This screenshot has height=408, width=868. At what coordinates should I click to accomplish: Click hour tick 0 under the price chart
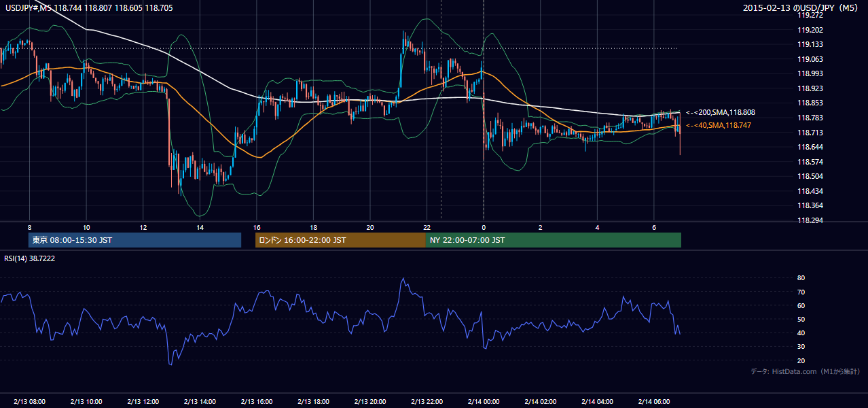[484, 226]
